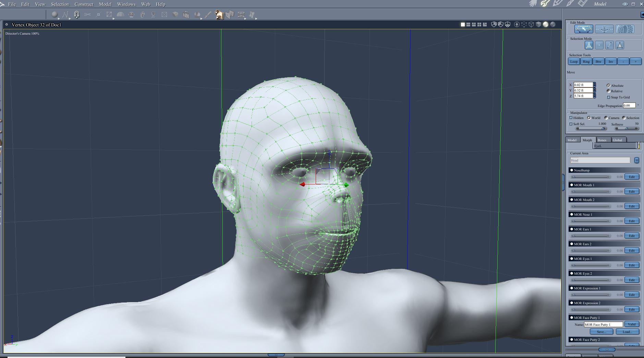Choose polygon selection mode
The width and height of the screenshot is (644, 358).
[620, 45]
